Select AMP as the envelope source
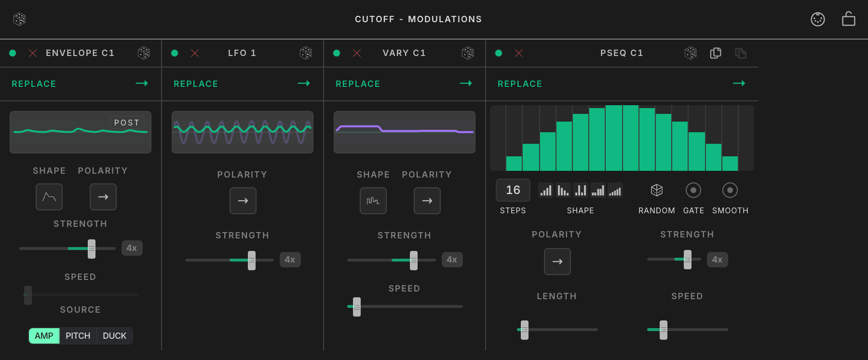Viewport: 868px width, 360px height. point(44,336)
